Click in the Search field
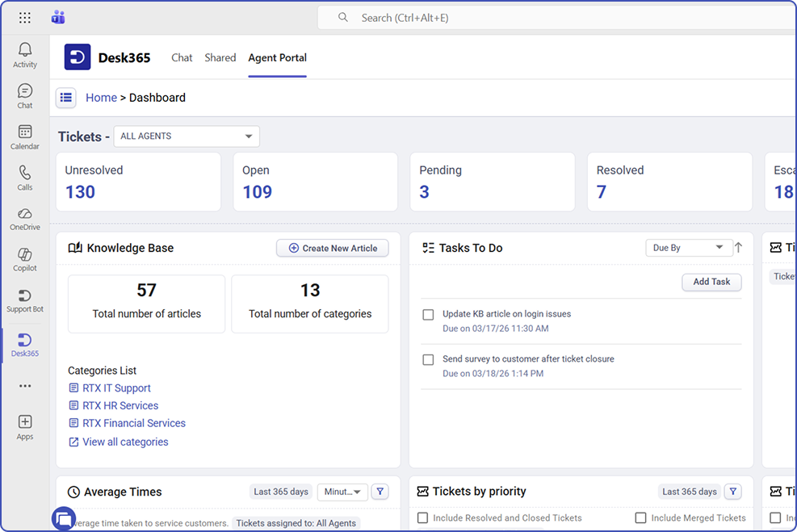The height and width of the screenshot is (532, 797). 556,18
